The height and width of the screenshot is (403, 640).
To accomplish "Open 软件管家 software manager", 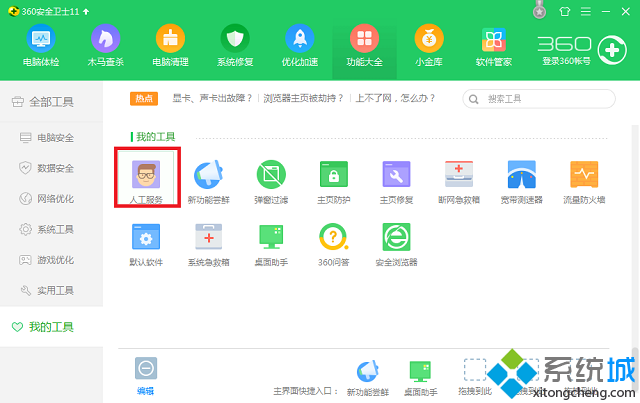I will point(493,45).
